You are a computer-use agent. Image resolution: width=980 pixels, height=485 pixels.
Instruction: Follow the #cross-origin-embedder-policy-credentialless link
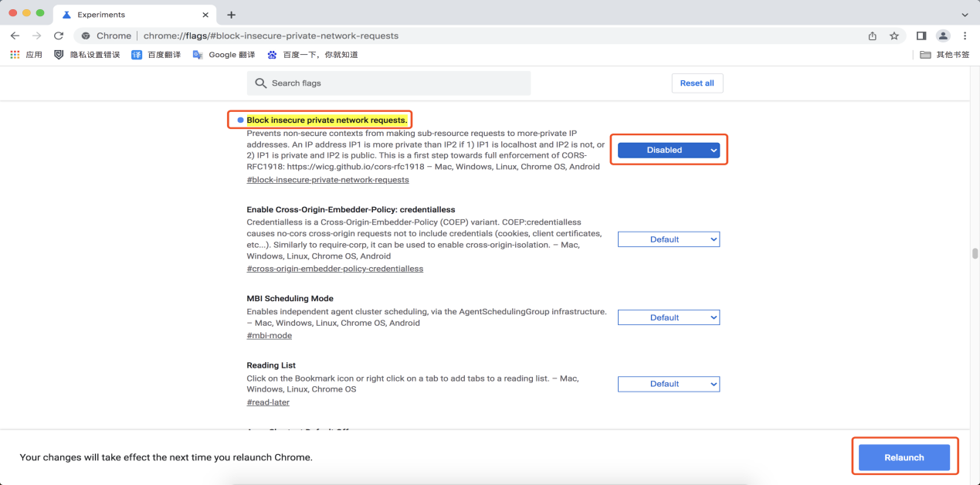click(x=335, y=269)
